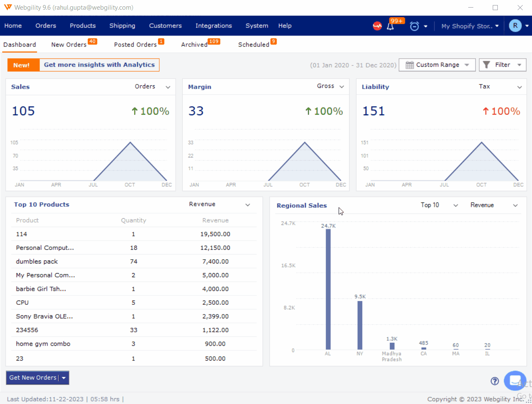Click the red health monitor icon
Viewport: 532px width, 404px height.
point(377,26)
